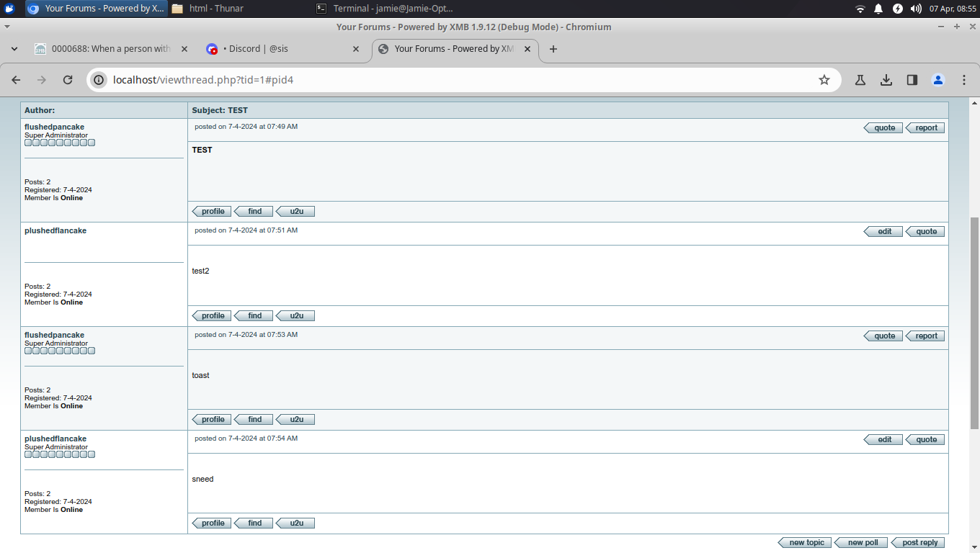Expand the tab search dropdown arrow
The height and width of the screenshot is (553, 980).
pos(14,49)
